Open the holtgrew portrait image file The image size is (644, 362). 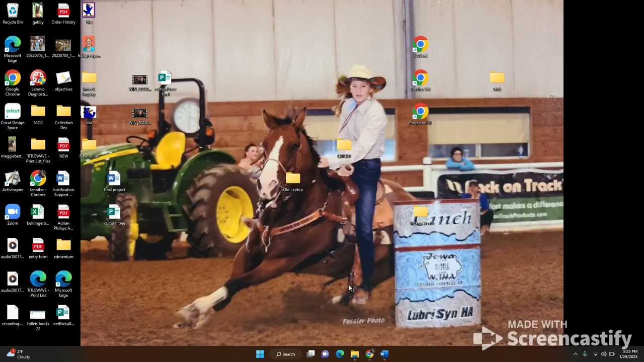(x=89, y=47)
